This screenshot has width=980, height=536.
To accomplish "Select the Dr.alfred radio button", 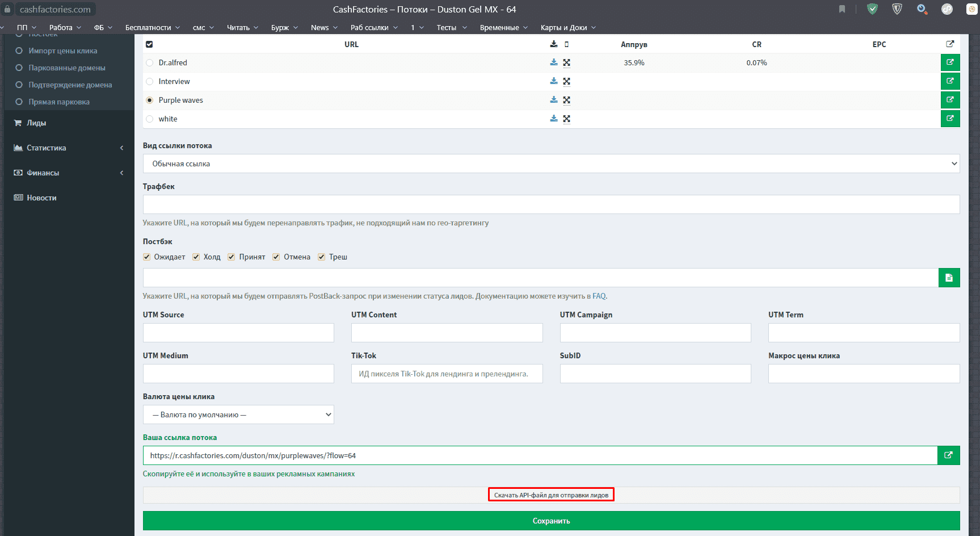I will (150, 63).
